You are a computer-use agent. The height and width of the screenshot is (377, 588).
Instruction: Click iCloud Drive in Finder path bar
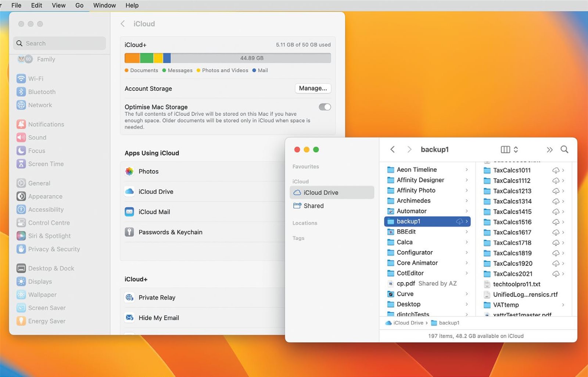pos(404,323)
